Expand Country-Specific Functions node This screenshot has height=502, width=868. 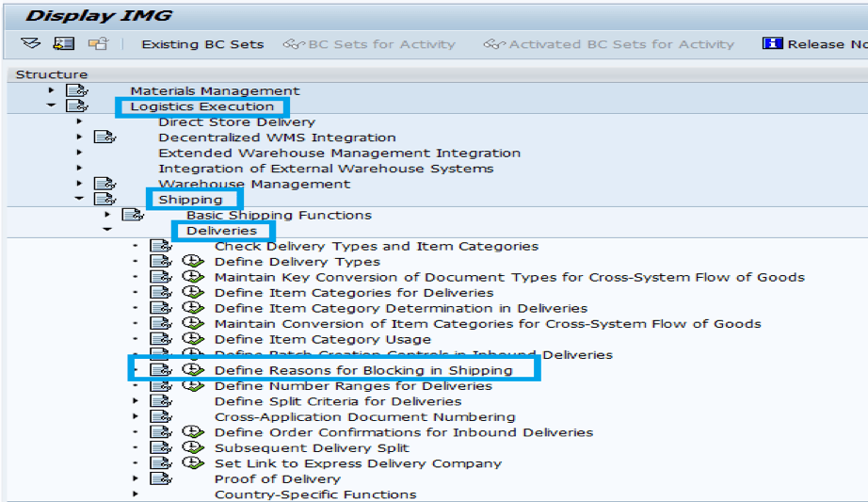(x=136, y=494)
